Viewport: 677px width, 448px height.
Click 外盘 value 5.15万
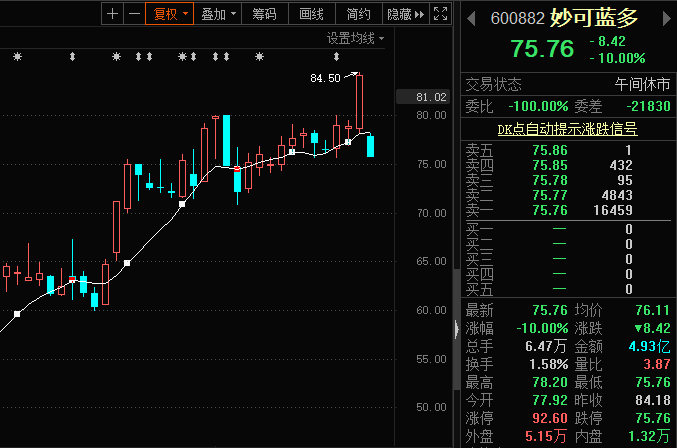[546, 436]
